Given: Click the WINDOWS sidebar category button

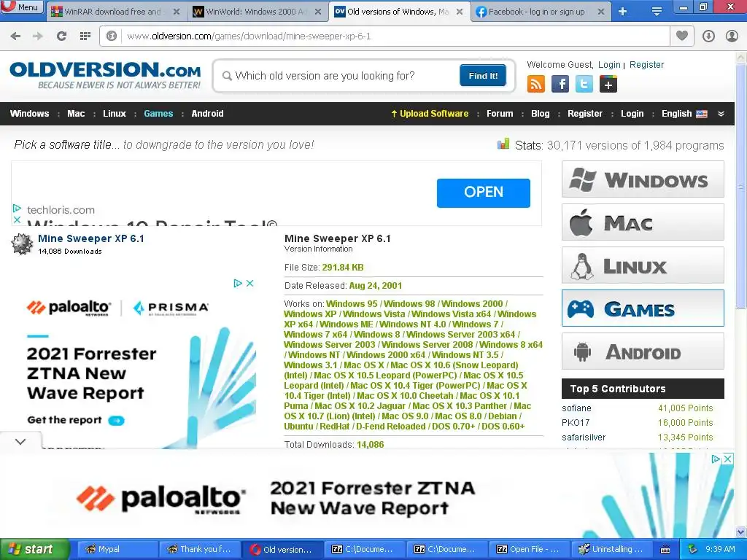Looking at the screenshot, I should [643, 179].
